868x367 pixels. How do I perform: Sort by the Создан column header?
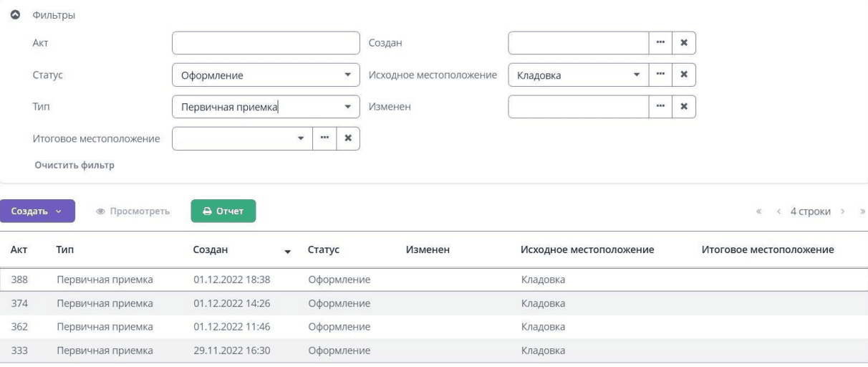click(211, 250)
